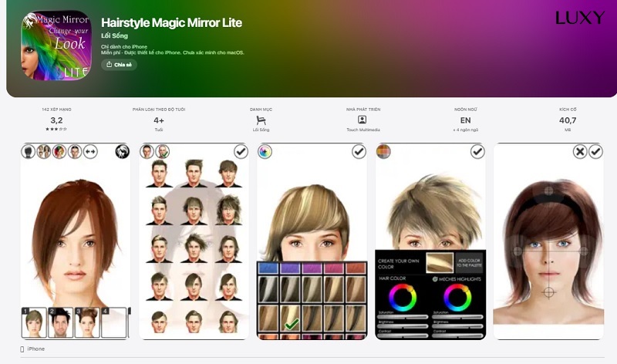Click the single face icon beside the flip arrows
The width and height of the screenshot is (617, 364).
(74, 151)
